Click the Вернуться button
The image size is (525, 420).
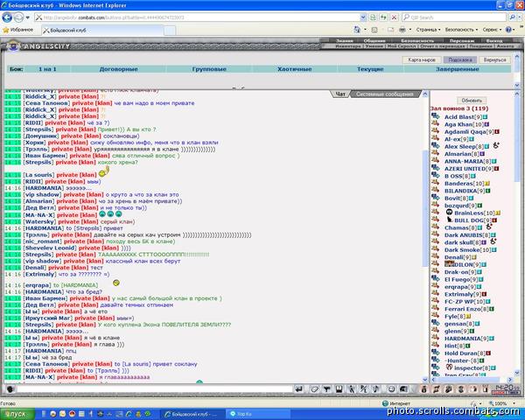click(494, 59)
